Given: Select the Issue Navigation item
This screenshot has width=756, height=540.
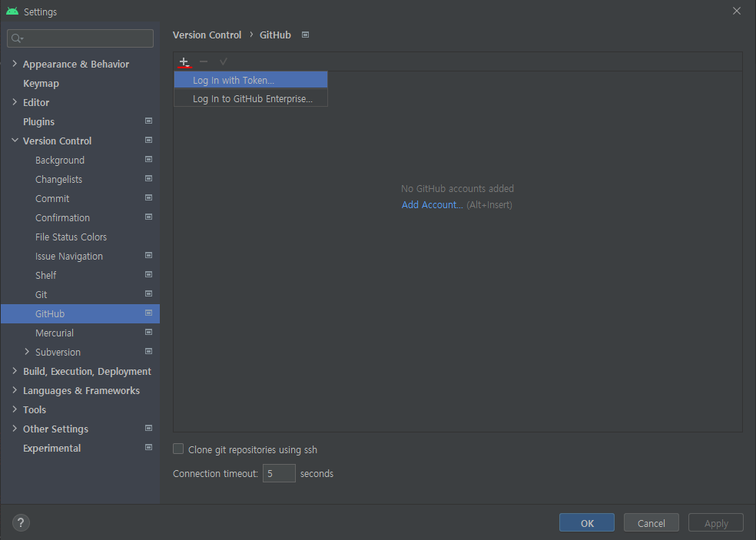Looking at the screenshot, I should tap(69, 256).
